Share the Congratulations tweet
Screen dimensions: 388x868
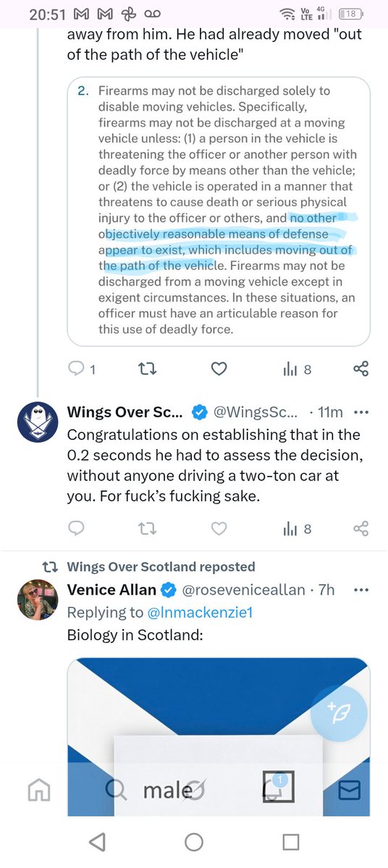point(360,529)
